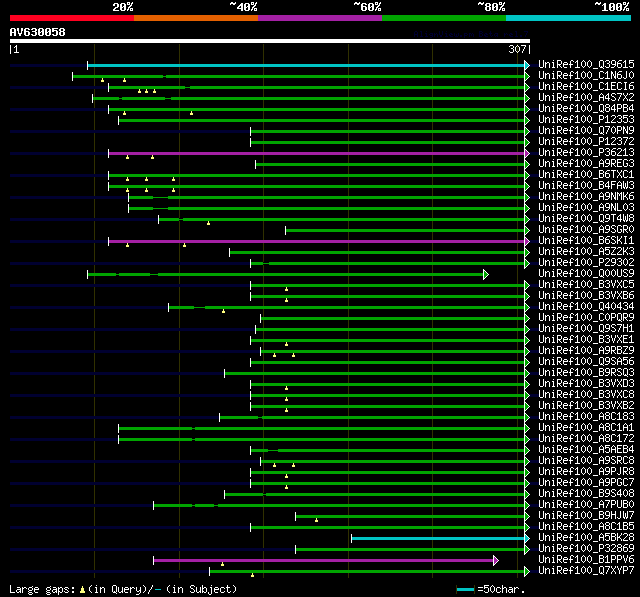Click the UniRef100_Q9S7H1 label

coord(586,329)
